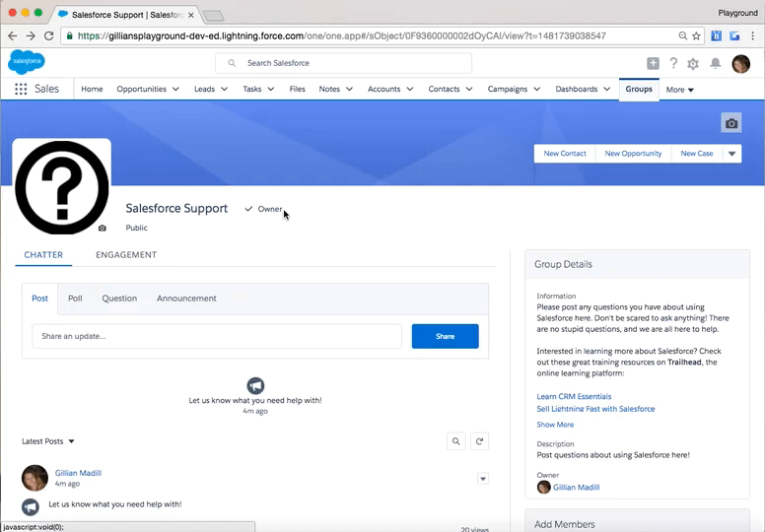Expand the Dashboards tab chevron
The height and width of the screenshot is (532, 765).
pos(607,89)
